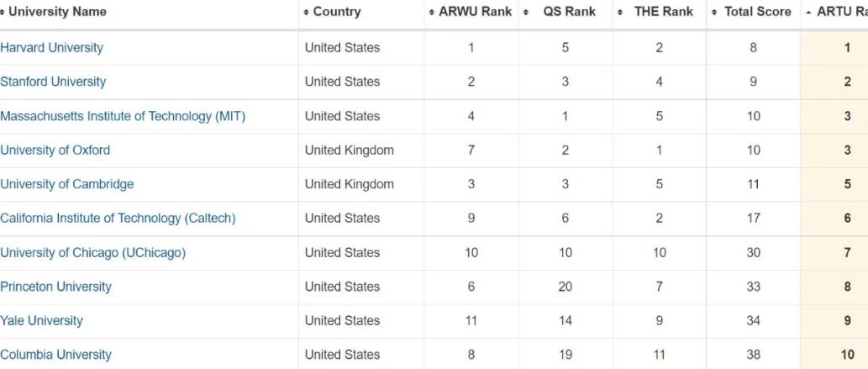Sort by Total Score column header
Image resolution: width=868 pixels, height=369 pixels.
pos(757,12)
